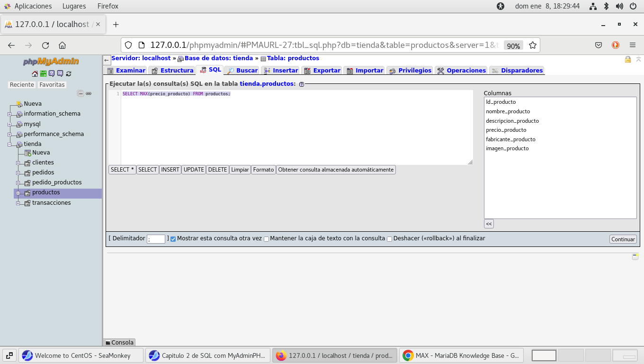Collapse the tienda database tree

[x=9, y=144]
